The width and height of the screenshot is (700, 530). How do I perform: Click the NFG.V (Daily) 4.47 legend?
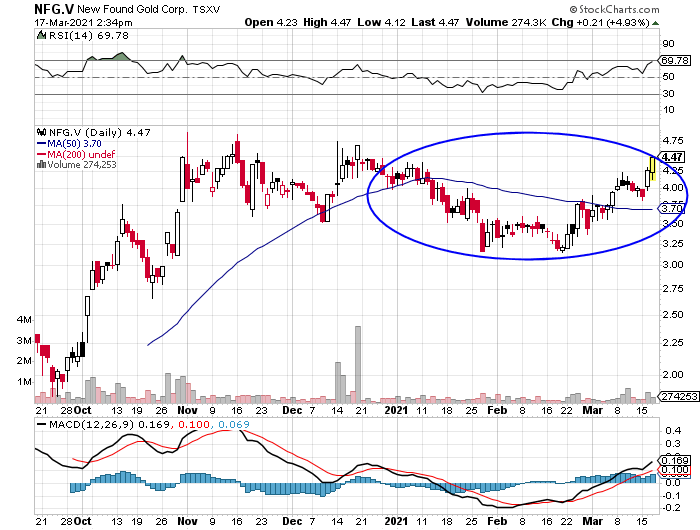tap(100, 132)
